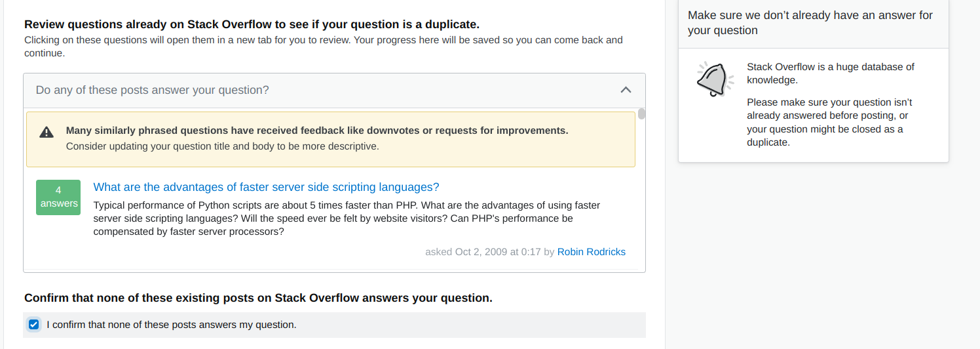Click the 'Please make sure your question isn't' paragraph
Screen dimensions: 980x349
[x=829, y=122]
